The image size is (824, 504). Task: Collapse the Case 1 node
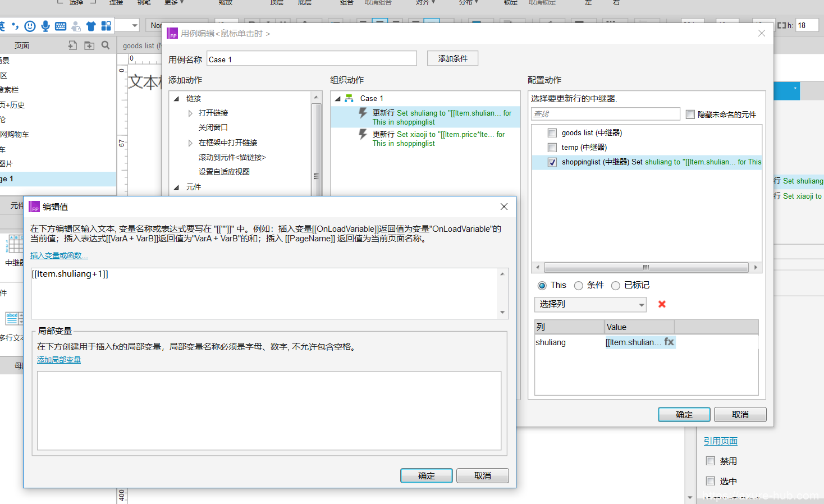tap(338, 99)
